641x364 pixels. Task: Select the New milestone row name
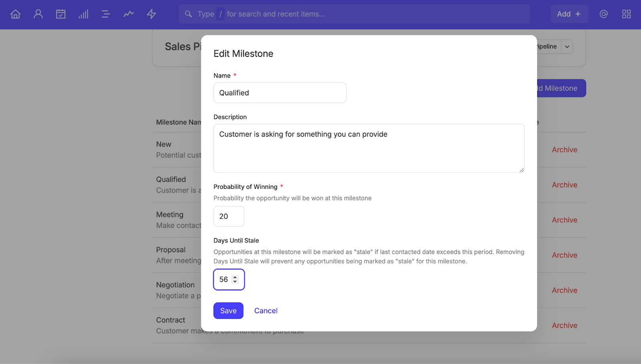click(x=163, y=144)
